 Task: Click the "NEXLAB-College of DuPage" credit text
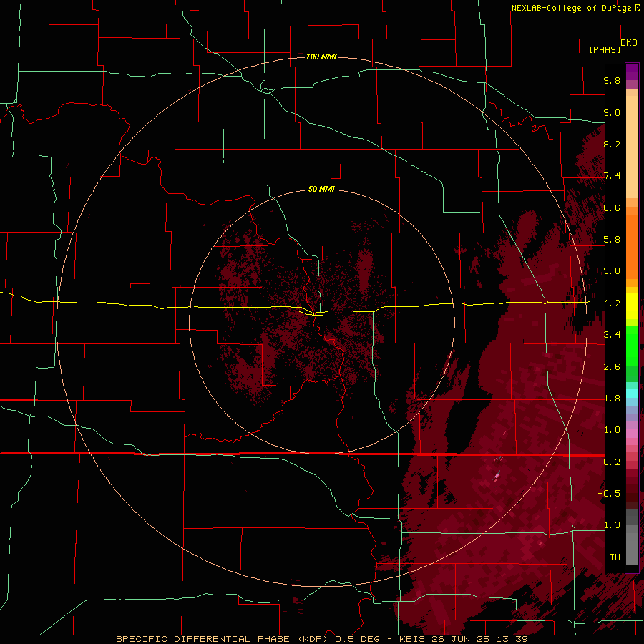571,8
